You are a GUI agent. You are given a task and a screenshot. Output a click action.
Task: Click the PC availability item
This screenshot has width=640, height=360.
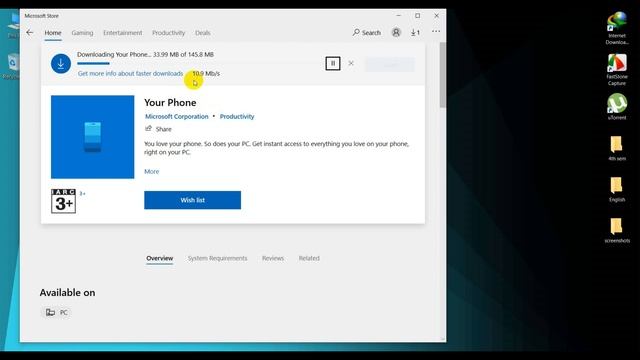[57, 312]
